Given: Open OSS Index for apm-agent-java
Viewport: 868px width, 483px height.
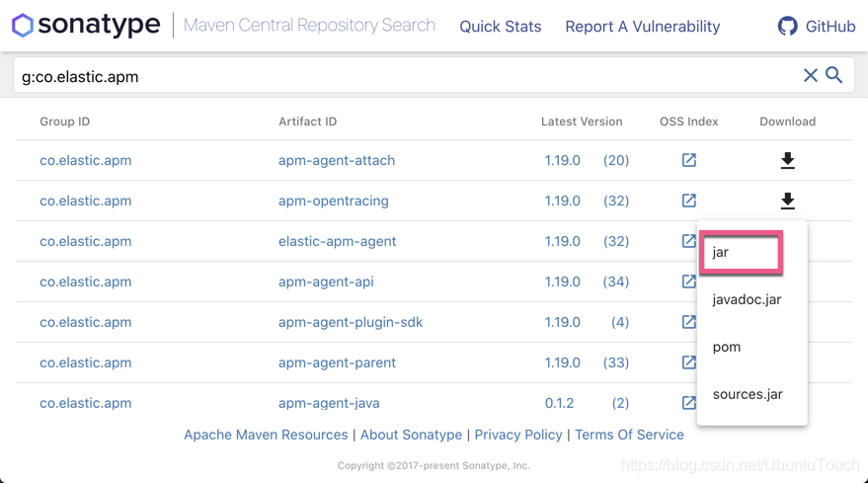Looking at the screenshot, I should coord(688,403).
